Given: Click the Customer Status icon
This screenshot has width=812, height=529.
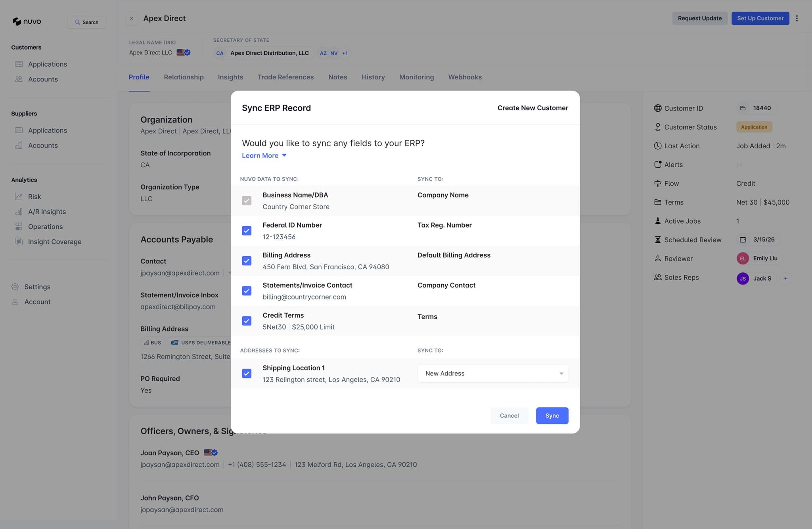Looking at the screenshot, I should point(658,127).
